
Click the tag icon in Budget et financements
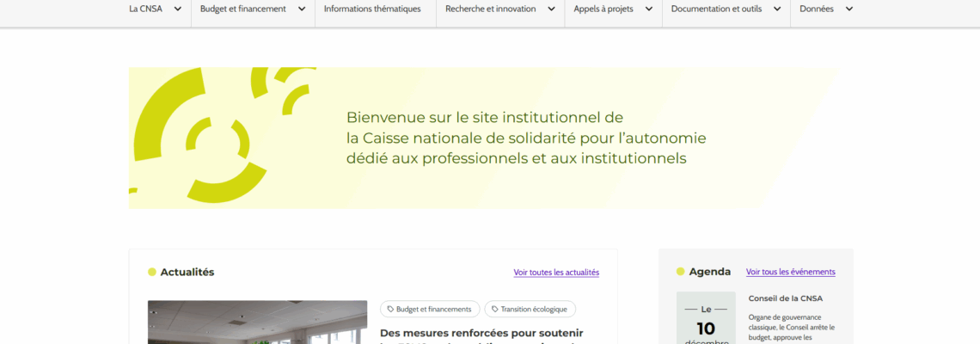390,309
